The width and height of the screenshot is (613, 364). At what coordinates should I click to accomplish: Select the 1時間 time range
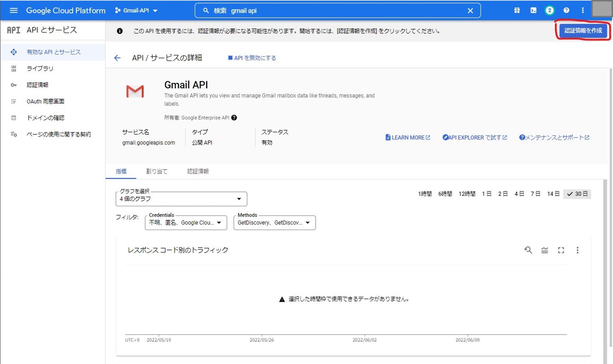425,194
